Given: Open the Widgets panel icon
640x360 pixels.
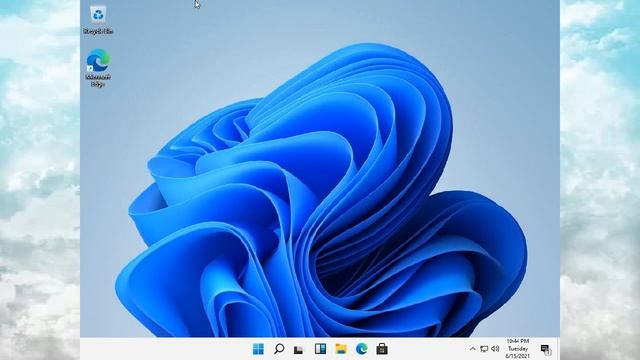Looking at the screenshot, I should pos(320,349).
